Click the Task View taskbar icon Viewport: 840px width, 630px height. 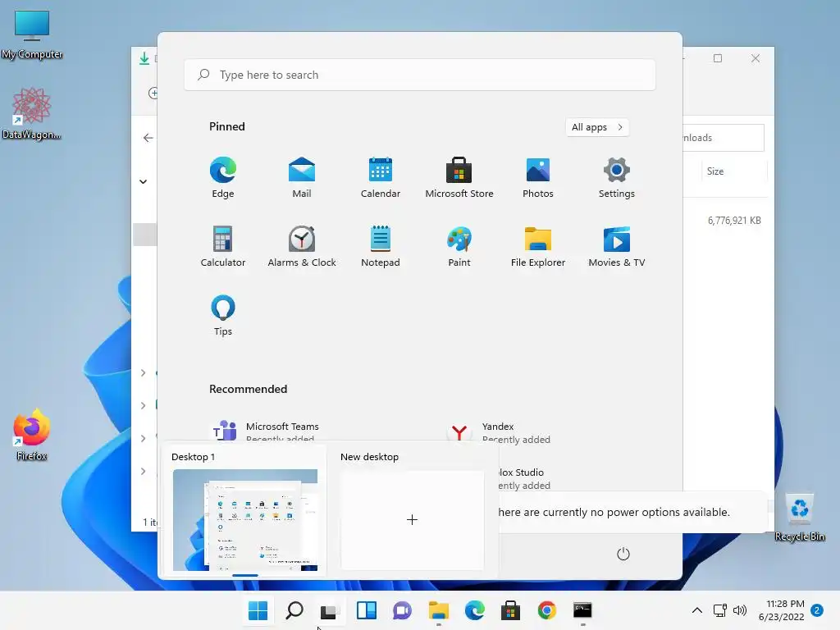point(330,610)
